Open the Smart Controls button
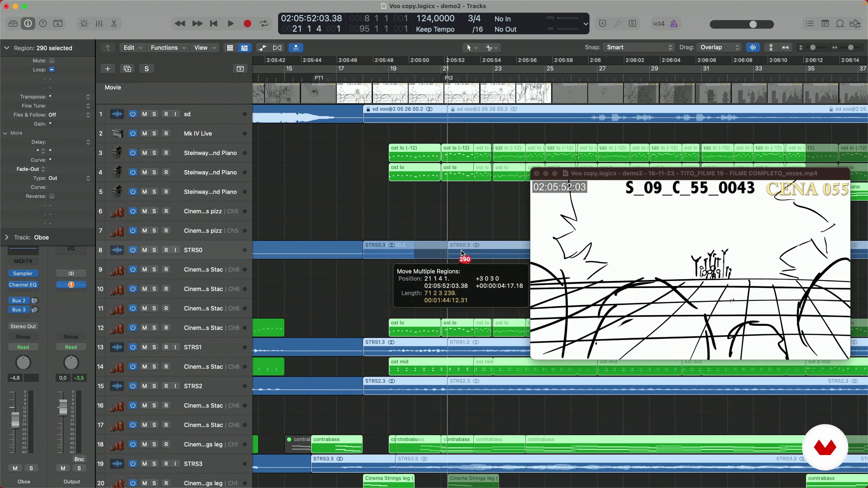The height and width of the screenshot is (488, 868). [x=84, y=23]
